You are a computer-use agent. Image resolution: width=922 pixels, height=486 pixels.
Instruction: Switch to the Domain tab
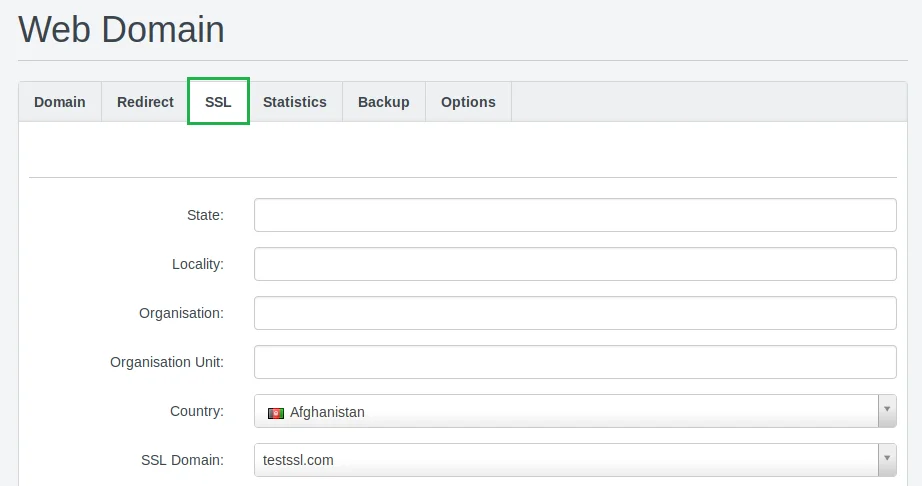pyautogui.click(x=60, y=102)
